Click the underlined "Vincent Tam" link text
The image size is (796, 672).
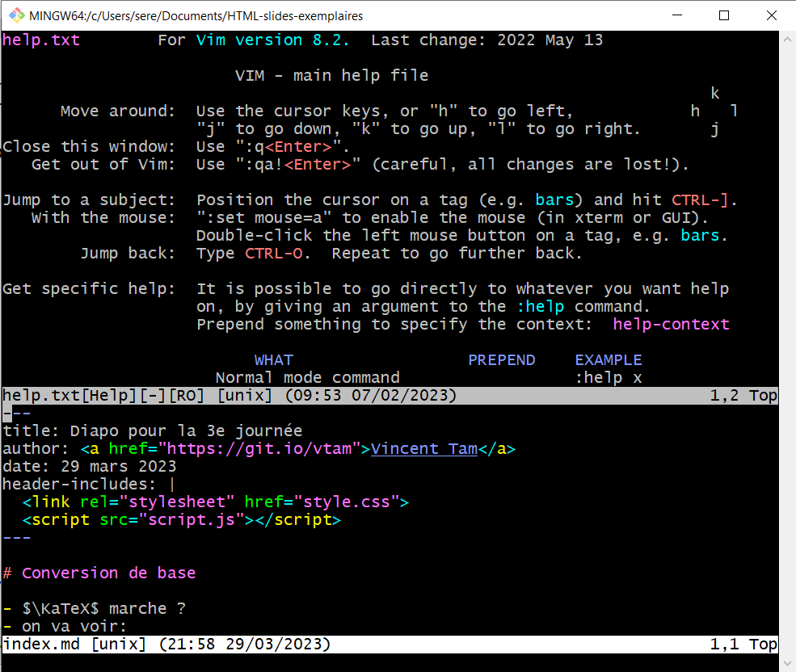[x=424, y=449]
